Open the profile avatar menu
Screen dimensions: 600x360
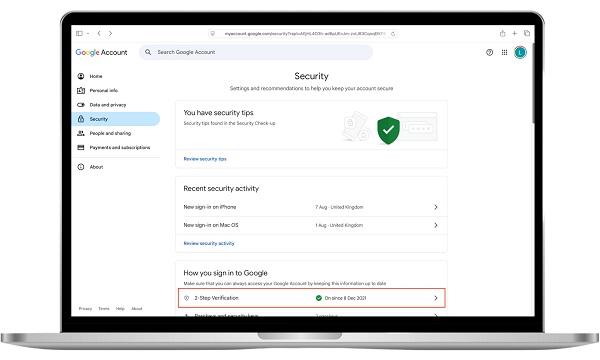coord(520,52)
